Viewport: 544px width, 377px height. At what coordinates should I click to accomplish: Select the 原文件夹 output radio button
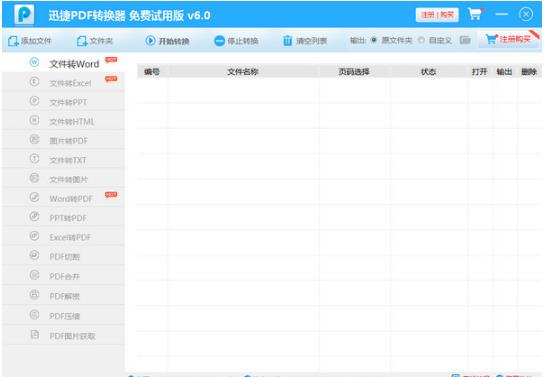(x=374, y=40)
